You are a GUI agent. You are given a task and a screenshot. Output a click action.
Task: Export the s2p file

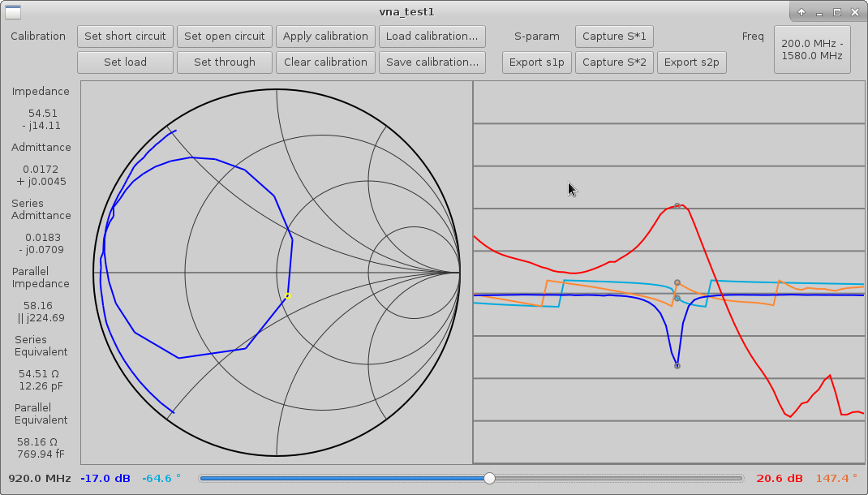pyautogui.click(x=691, y=62)
